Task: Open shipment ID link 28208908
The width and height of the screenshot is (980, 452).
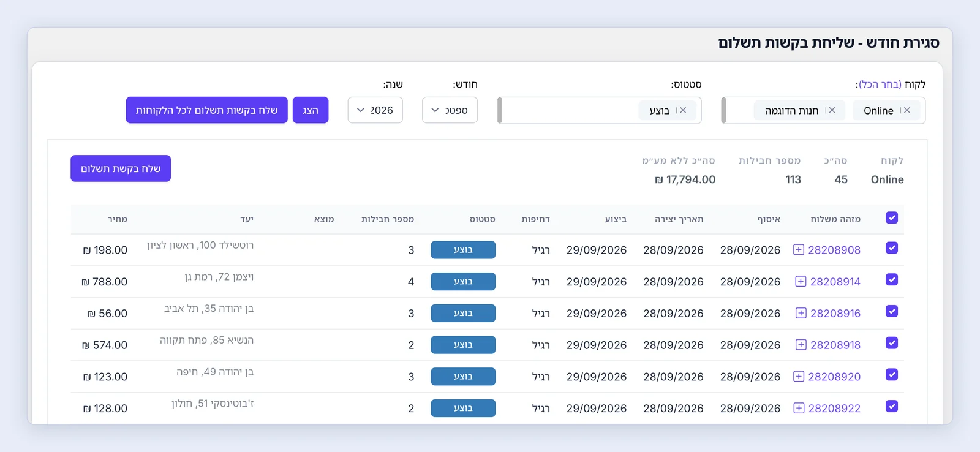Action: (834, 250)
